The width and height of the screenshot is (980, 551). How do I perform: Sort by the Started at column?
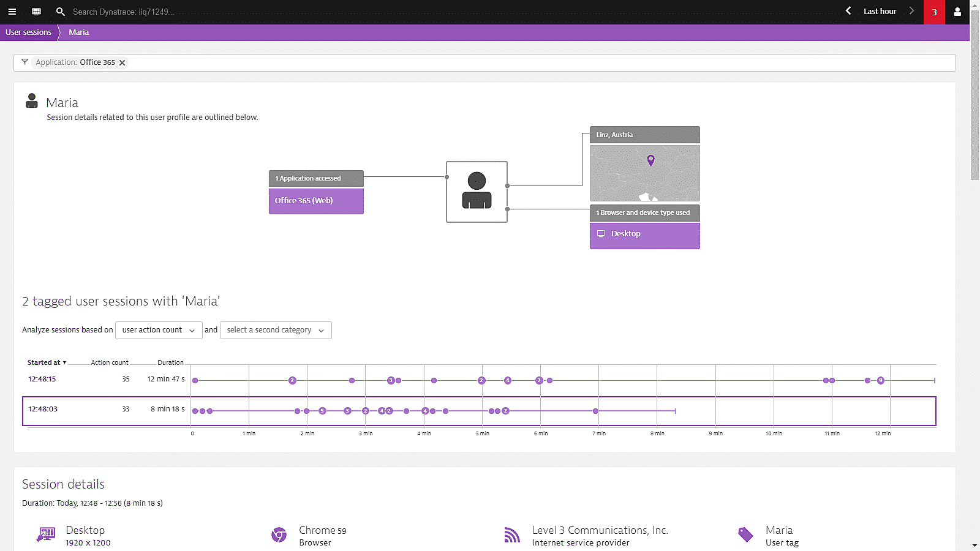tap(47, 362)
